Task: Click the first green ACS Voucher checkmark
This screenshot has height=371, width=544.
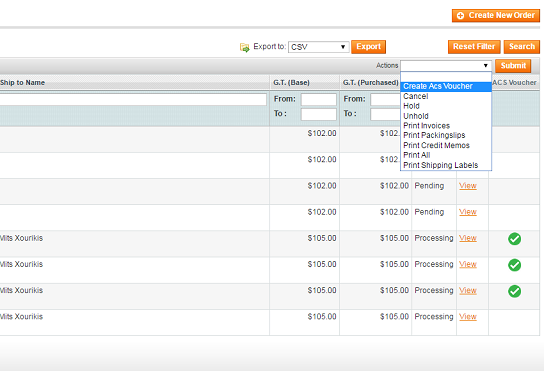Action: coord(515,239)
